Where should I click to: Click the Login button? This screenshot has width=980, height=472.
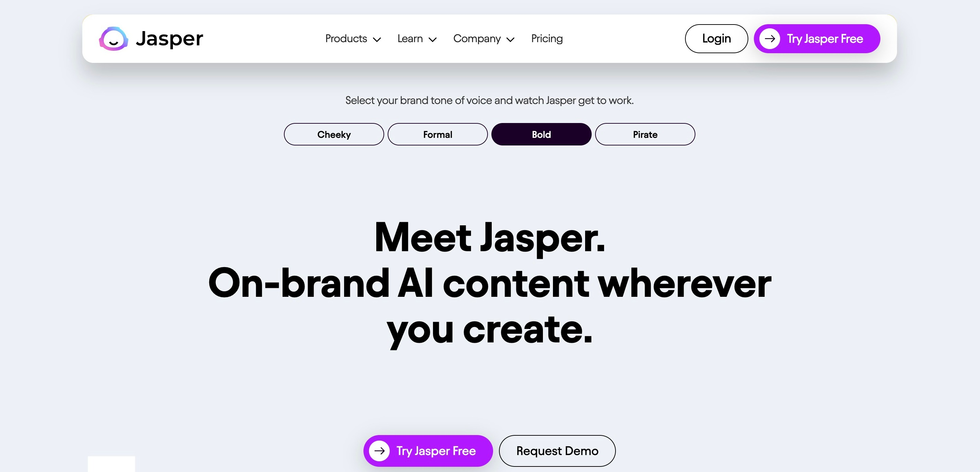716,38
